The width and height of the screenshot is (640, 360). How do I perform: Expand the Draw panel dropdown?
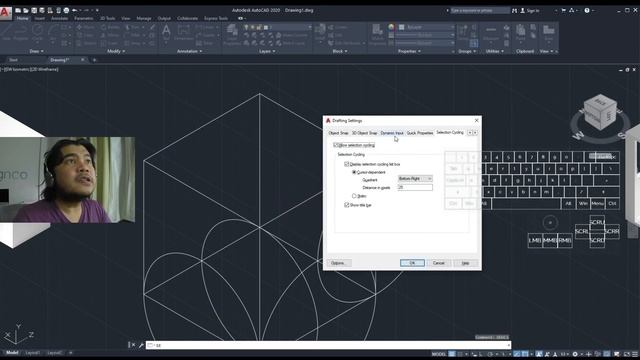tap(37, 51)
